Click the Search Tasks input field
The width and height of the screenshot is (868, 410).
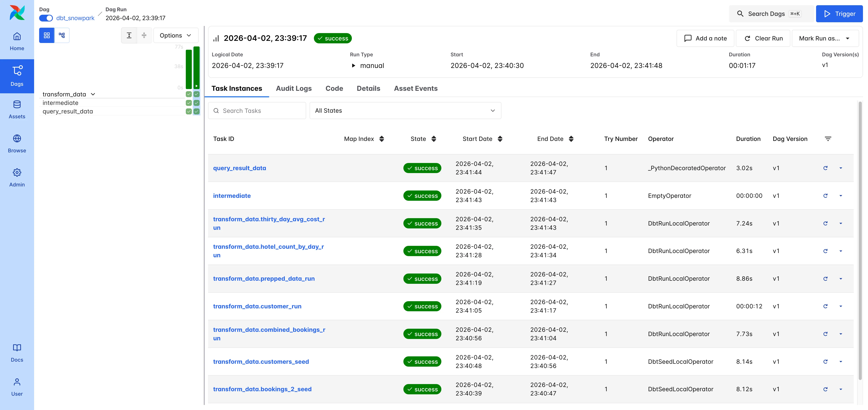coord(257,110)
